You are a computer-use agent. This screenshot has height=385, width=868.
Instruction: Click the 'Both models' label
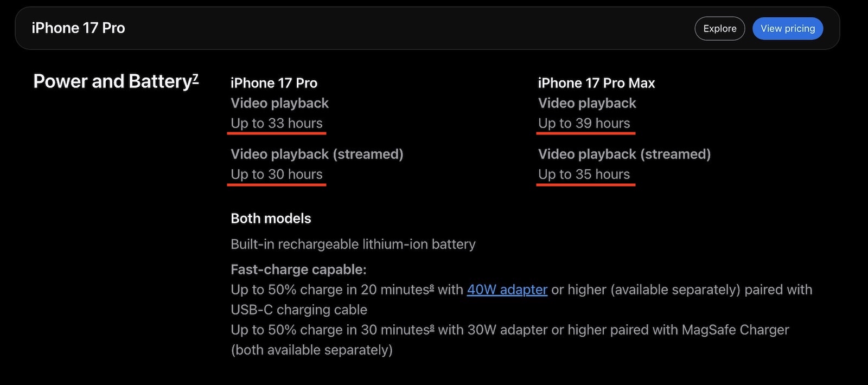point(271,219)
